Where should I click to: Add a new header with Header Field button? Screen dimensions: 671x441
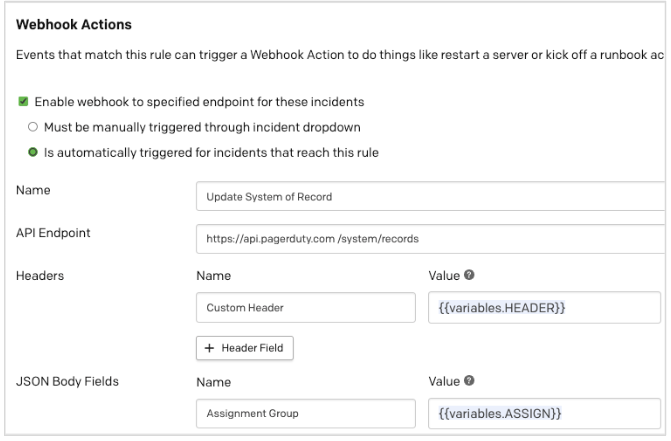[x=243, y=347]
